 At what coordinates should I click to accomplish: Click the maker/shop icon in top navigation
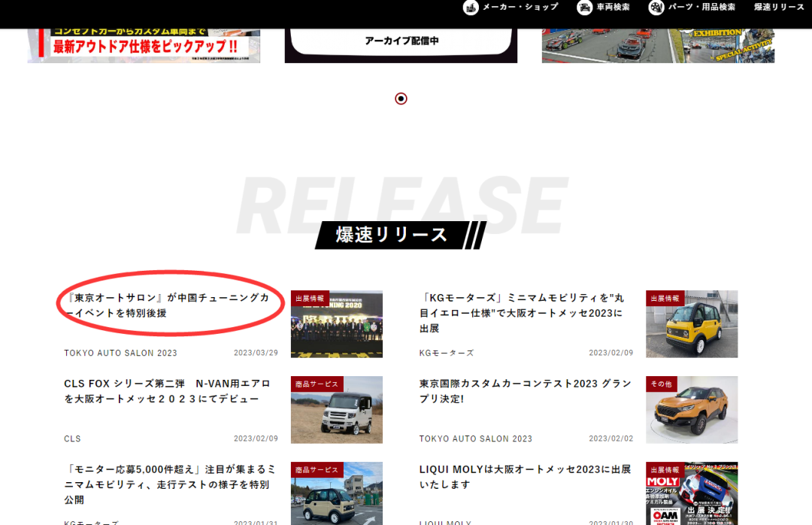[470, 8]
